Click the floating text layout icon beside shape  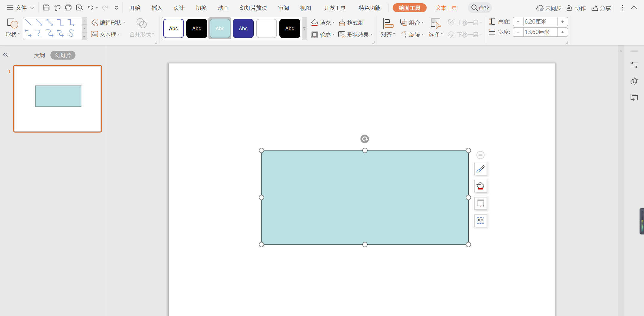[x=480, y=221]
